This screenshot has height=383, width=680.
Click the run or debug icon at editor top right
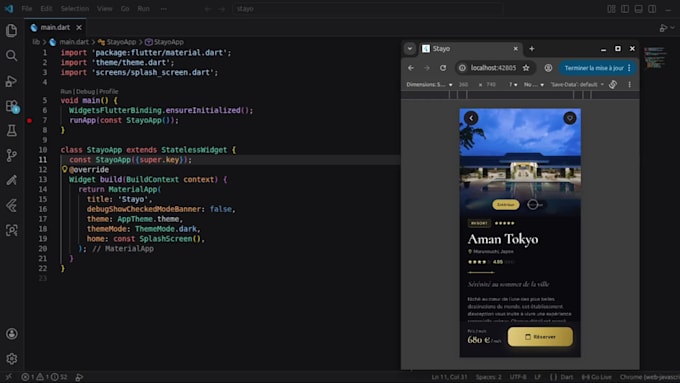tap(663, 28)
